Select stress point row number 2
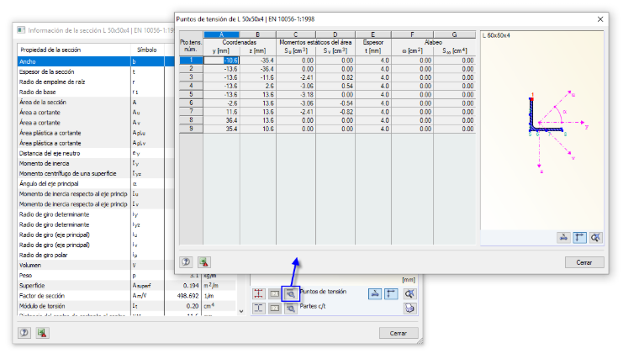The image size is (639, 364). [191, 68]
